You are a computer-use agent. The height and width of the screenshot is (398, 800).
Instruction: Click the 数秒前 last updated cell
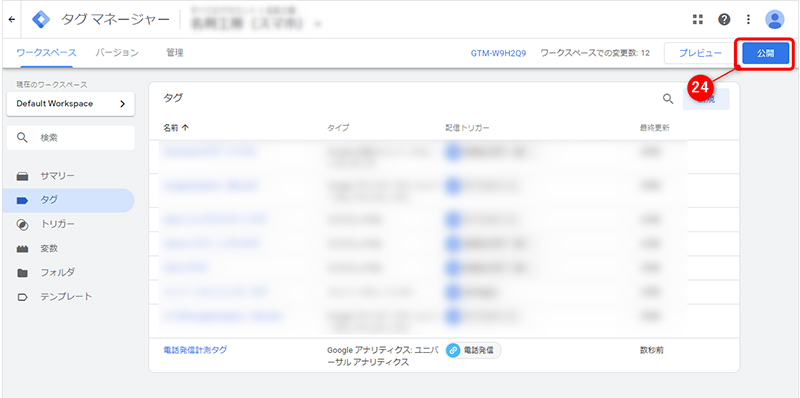tap(652, 351)
